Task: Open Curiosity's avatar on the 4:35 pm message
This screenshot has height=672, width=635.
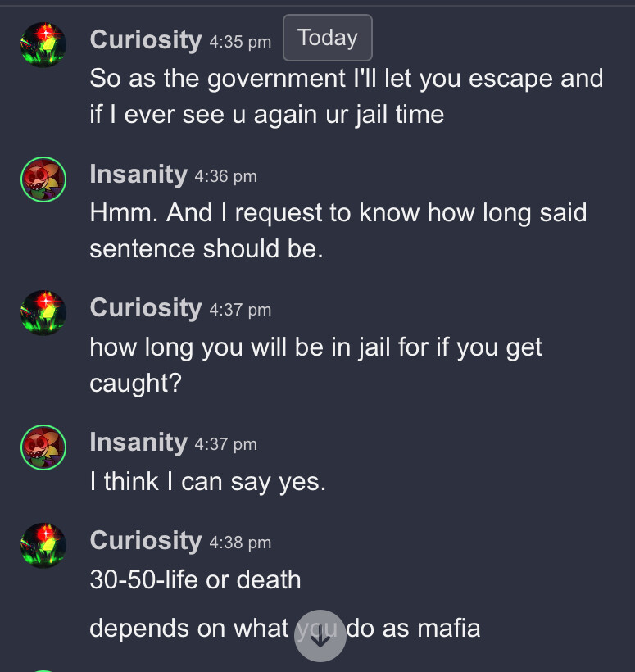Action: [x=43, y=45]
